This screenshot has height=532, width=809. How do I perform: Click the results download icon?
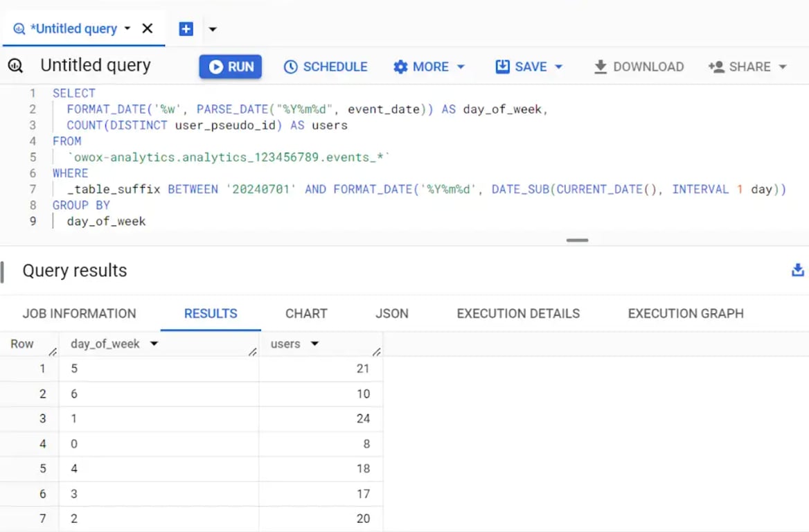(x=798, y=270)
